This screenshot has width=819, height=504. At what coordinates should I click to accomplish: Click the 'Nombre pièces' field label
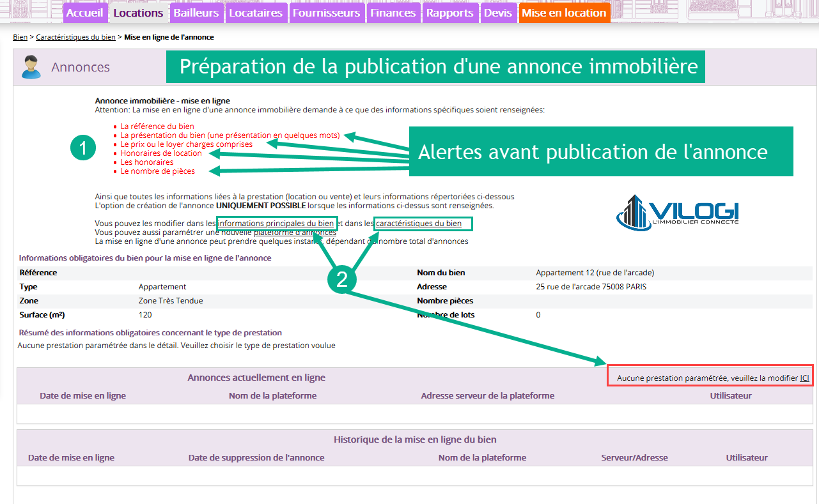coord(446,301)
